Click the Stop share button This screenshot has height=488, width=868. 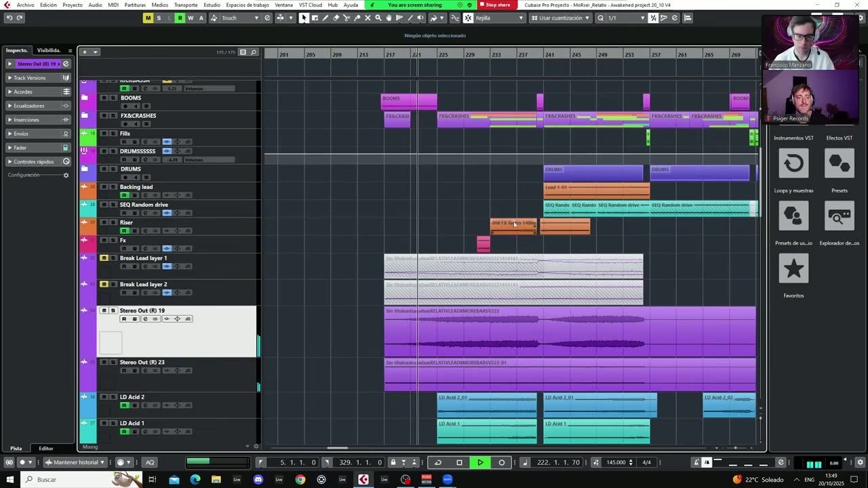click(494, 5)
